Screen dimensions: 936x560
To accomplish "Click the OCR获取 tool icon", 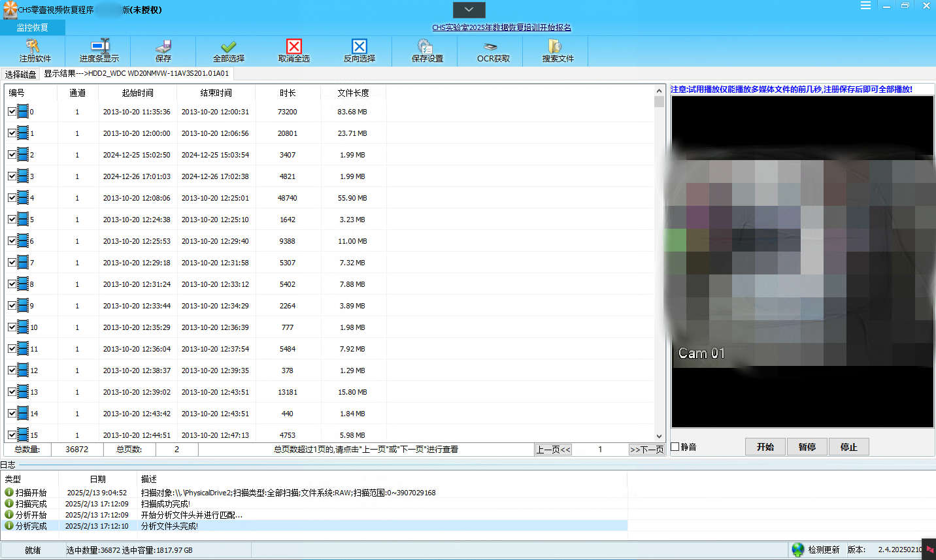I will [x=491, y=46].
